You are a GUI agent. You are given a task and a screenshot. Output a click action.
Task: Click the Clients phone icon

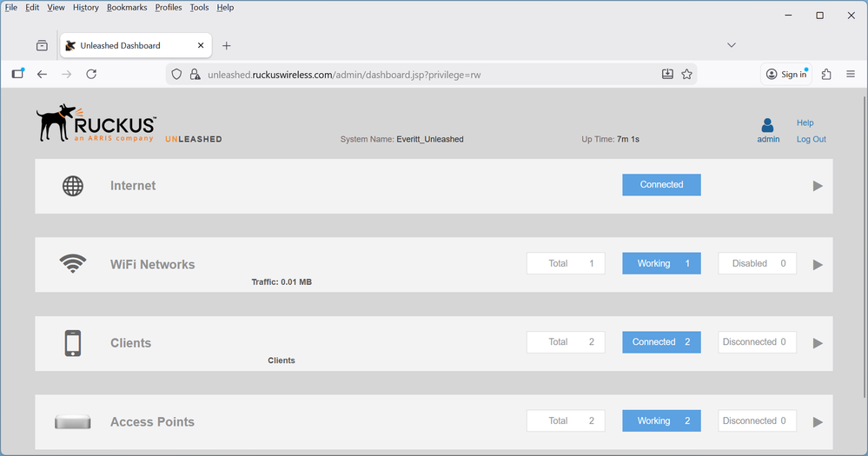pyautogui.click(x=72, y=343)
